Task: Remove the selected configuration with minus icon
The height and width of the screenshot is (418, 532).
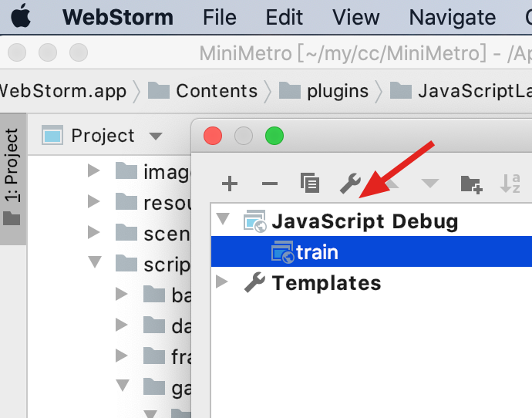Action: click(270, 184)
